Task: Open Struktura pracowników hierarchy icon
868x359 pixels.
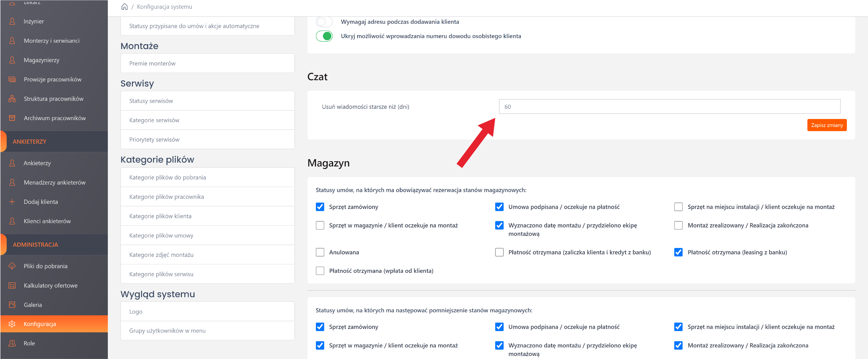Action: click(x=12, y=99)
